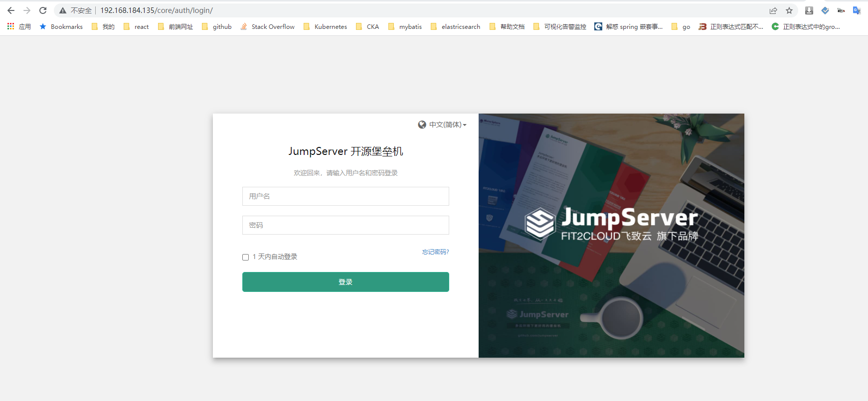Screen dimensions: 868x401
Task: Open the 解惑 spring 嵌套事 bookmark
Action: [629, 26]
